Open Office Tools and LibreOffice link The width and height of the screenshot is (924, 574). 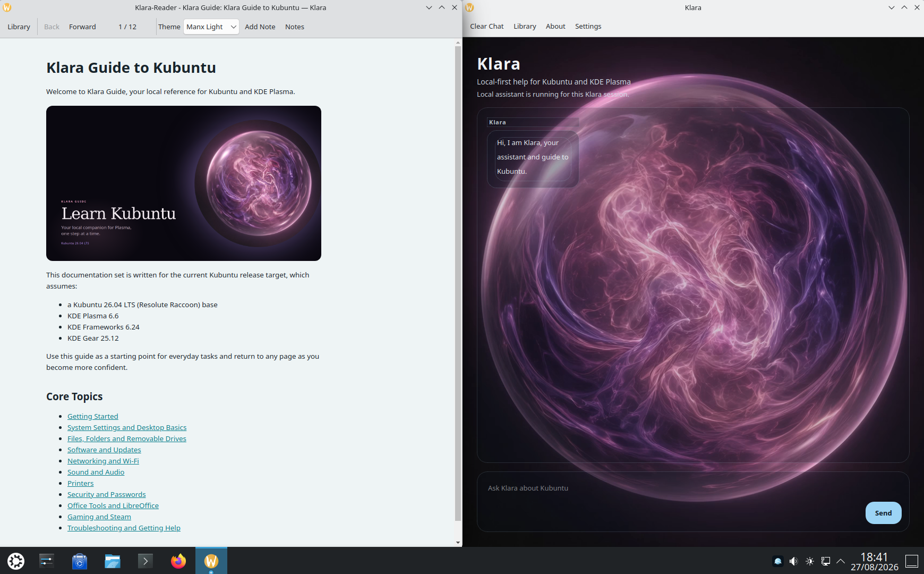coord(113,505)
